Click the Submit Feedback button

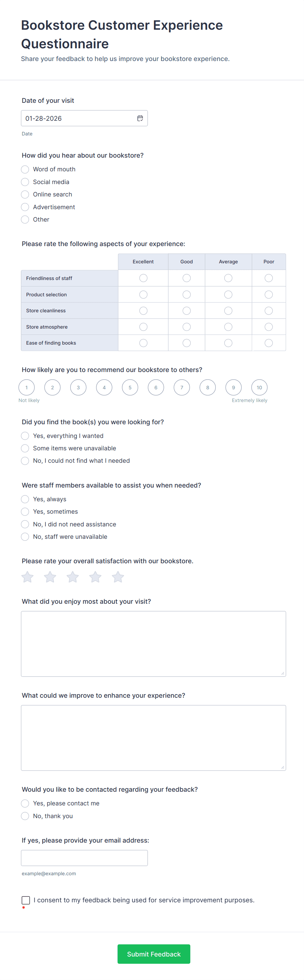154,954
